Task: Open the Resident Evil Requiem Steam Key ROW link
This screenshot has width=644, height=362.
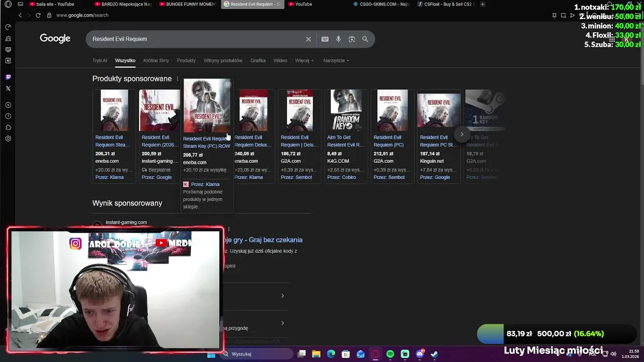Action: coord(206,142)
